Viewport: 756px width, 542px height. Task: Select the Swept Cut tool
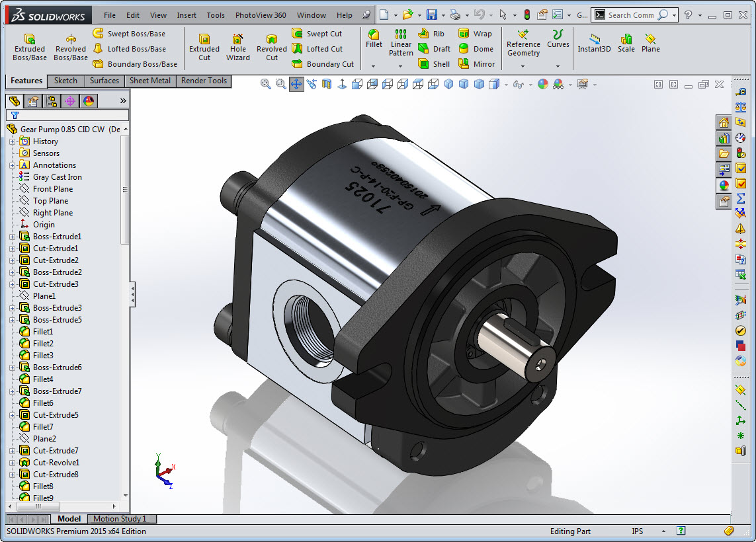[x=317, y=33]
